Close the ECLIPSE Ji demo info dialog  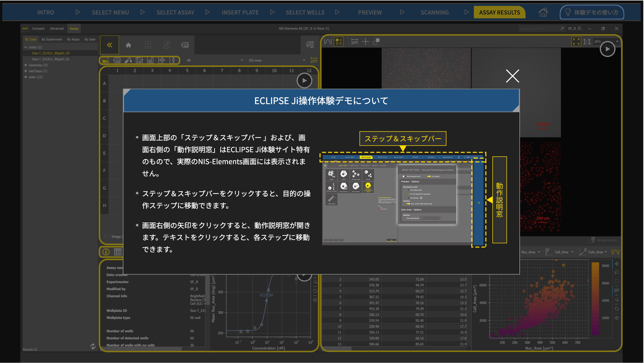coord(512,76)
